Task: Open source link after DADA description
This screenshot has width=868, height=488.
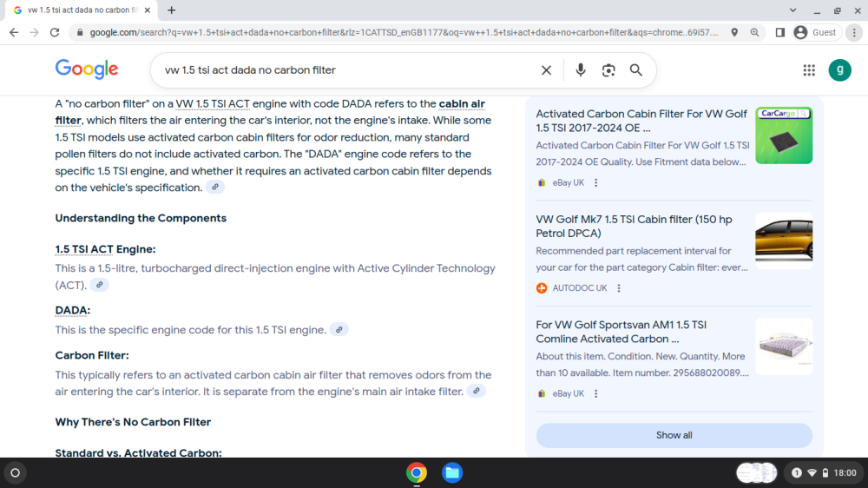Action: (x=339, y=330)
